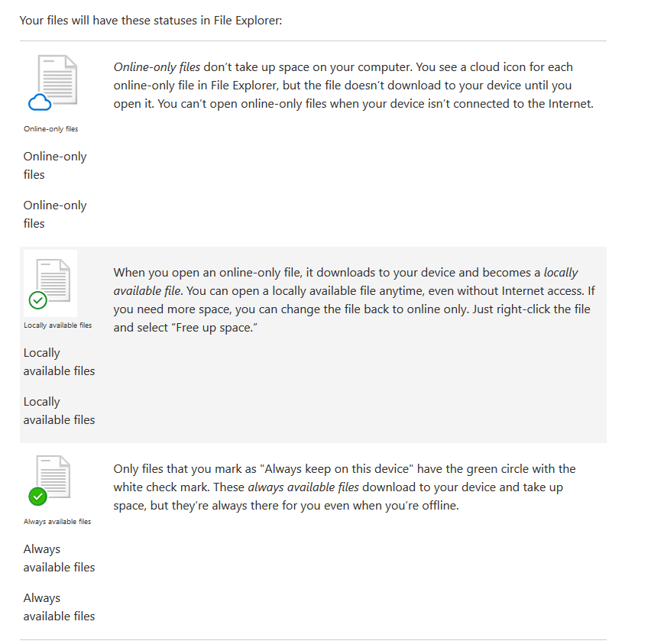Click the blue cloud status badge
664x644 pixels.
(38, 103)
